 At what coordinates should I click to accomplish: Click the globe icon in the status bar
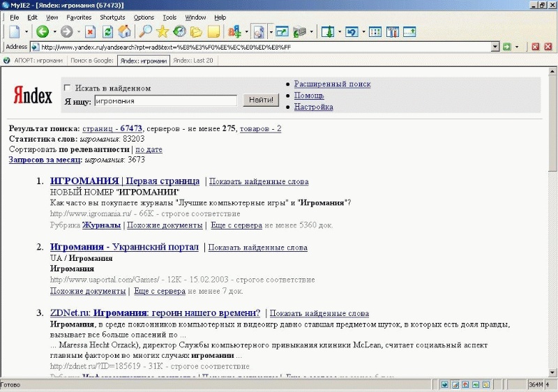click(445, 384)
